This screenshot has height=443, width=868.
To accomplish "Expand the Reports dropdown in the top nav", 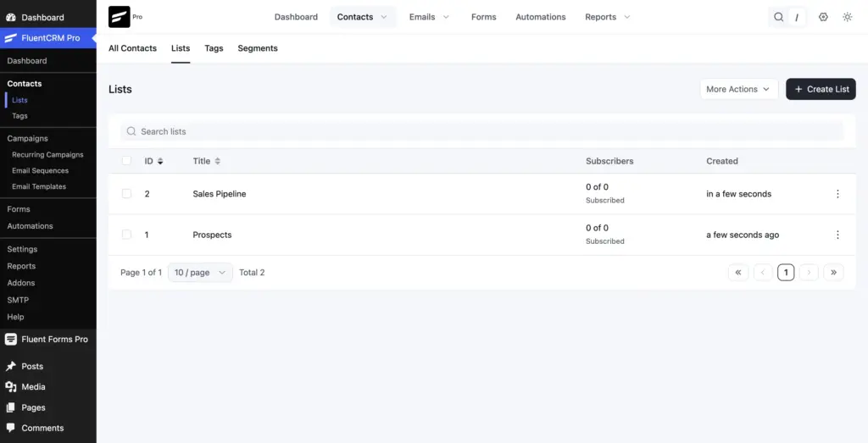I will point(626,17).
